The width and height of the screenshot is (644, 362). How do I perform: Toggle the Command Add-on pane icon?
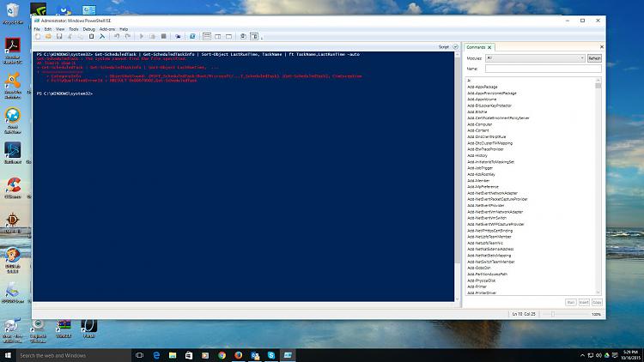tap(254, 37)
